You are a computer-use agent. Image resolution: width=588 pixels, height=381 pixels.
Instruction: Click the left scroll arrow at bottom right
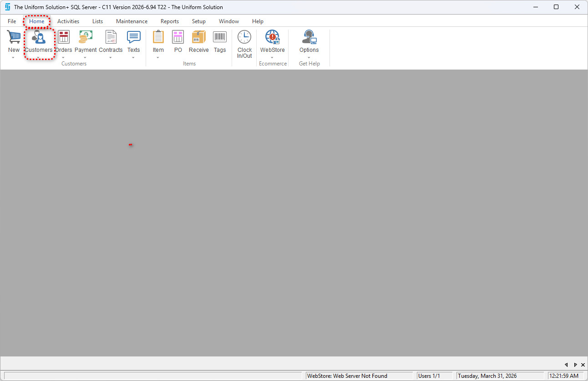pos(566,365)
